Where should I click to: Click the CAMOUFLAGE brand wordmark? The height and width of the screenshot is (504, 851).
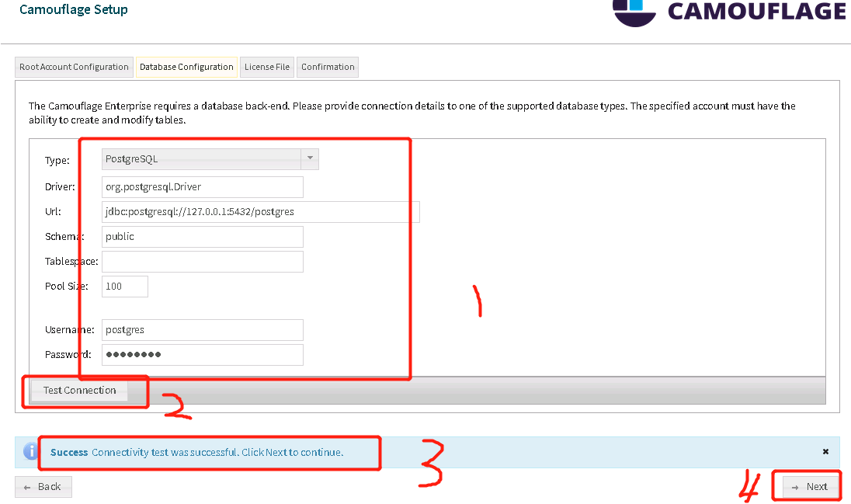pyautogui.click(x=756, y=12)
